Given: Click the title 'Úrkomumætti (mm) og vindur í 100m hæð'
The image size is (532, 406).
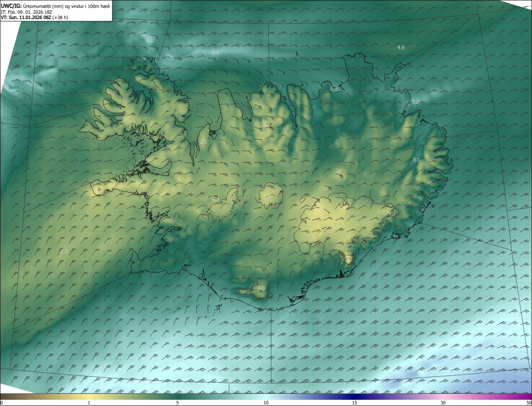Looking at the screenshot, I should point(66,6).
